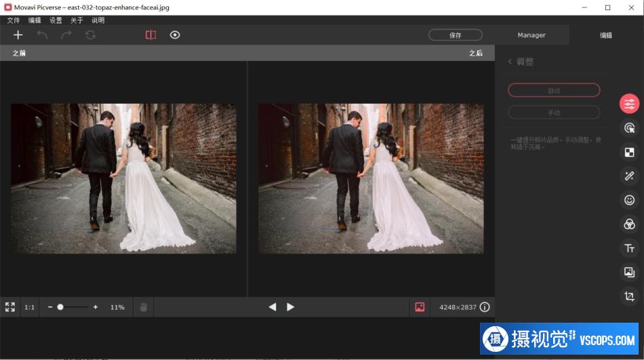Go to the next image arrow
Viewport: 644px width, 360px height.
[x=290, y=307]
